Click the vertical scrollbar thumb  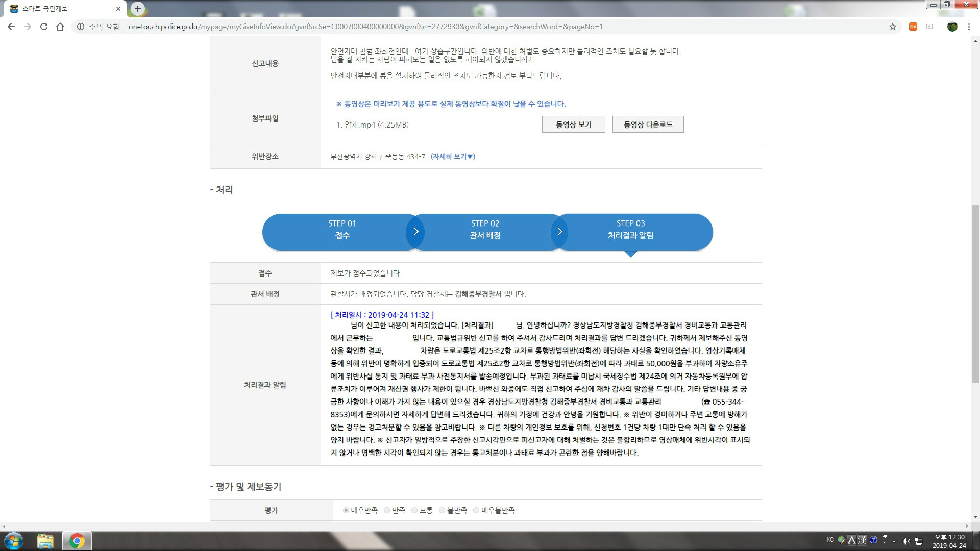(975, 293)
